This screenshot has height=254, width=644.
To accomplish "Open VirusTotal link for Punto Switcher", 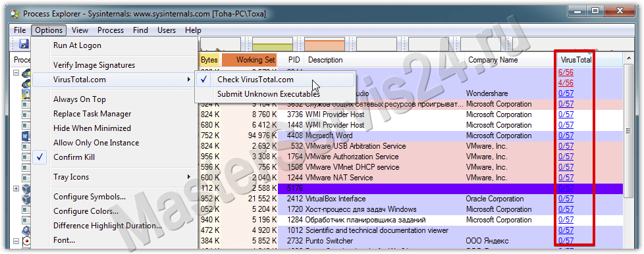I will coord(566,241).
